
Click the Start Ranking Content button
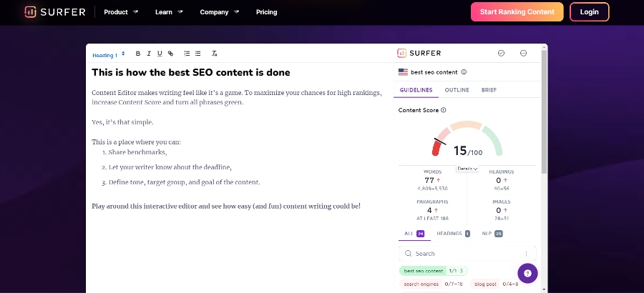[517, 12]
